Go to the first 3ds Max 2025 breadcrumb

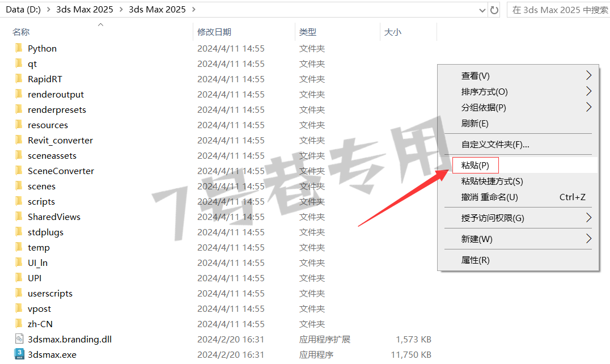(x=85, y=10)
